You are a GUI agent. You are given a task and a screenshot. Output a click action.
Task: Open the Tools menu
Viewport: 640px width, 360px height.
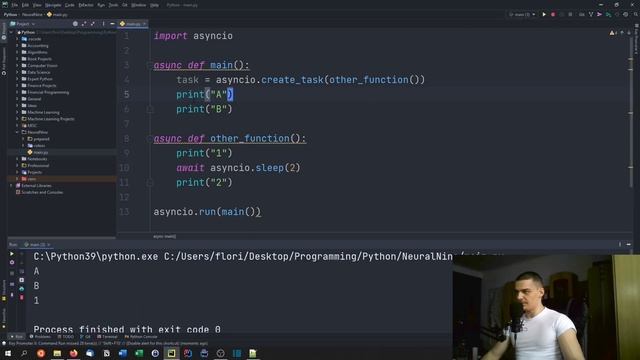[113, 5]
